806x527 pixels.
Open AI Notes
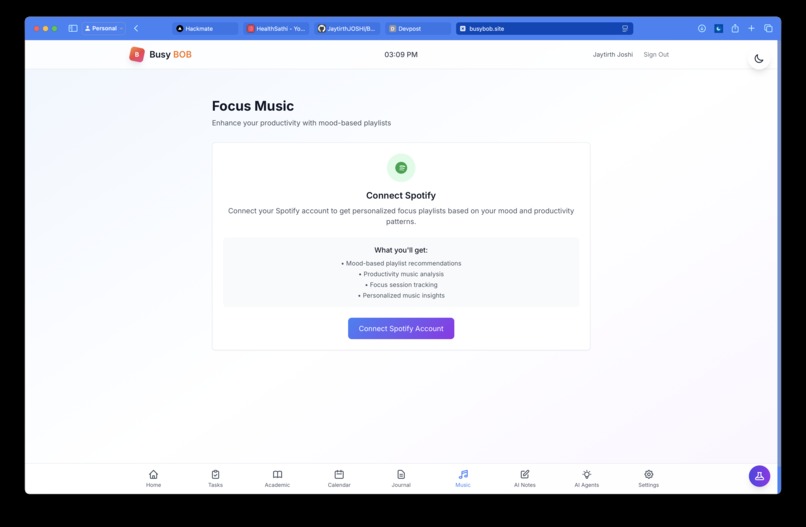tap(525, 478)
